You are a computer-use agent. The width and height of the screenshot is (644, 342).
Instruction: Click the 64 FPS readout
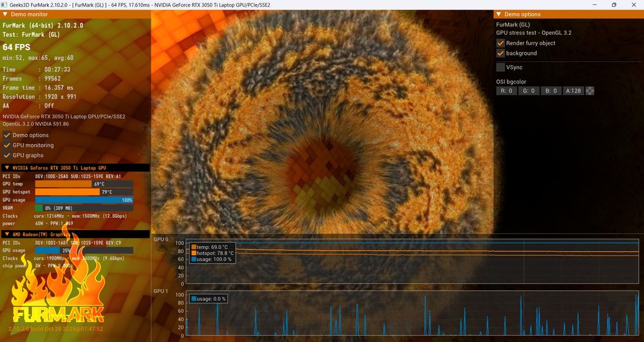pos(17,47)
